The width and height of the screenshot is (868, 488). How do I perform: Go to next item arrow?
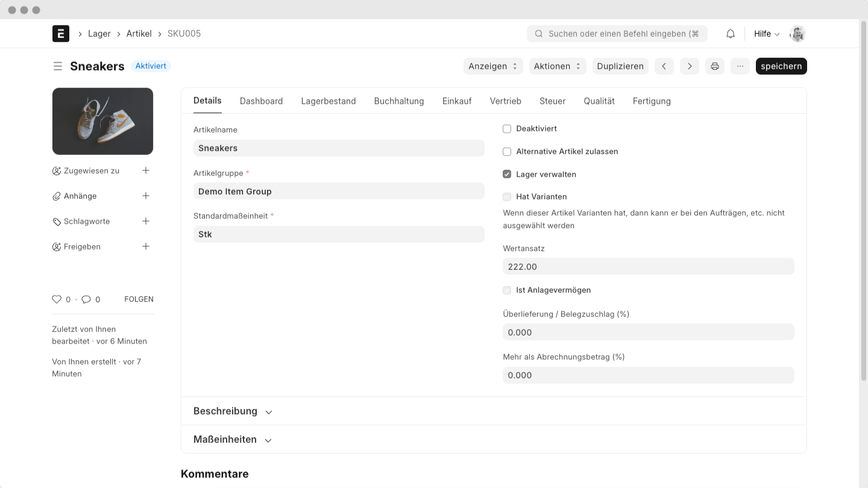coord(690,66)
